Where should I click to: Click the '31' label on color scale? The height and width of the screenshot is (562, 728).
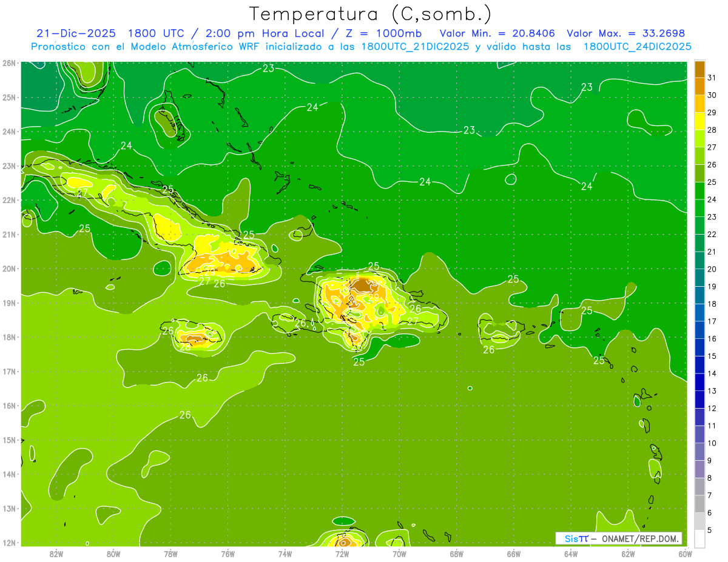[712, 78]
